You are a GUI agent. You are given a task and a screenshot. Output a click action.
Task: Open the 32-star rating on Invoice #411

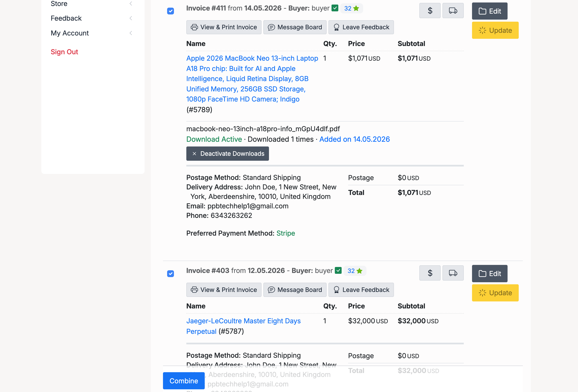point(352,8)
